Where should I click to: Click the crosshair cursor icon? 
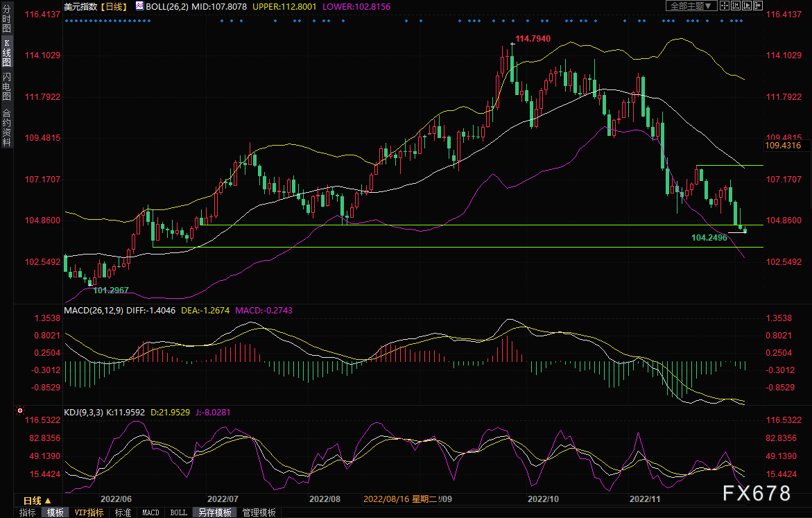[x=725, y=6]
